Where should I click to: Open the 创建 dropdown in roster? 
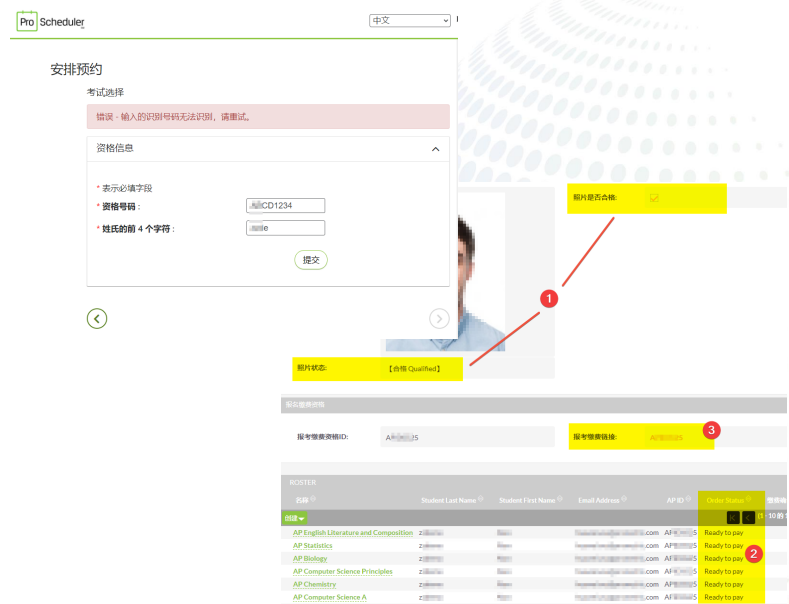click(294, 518)
